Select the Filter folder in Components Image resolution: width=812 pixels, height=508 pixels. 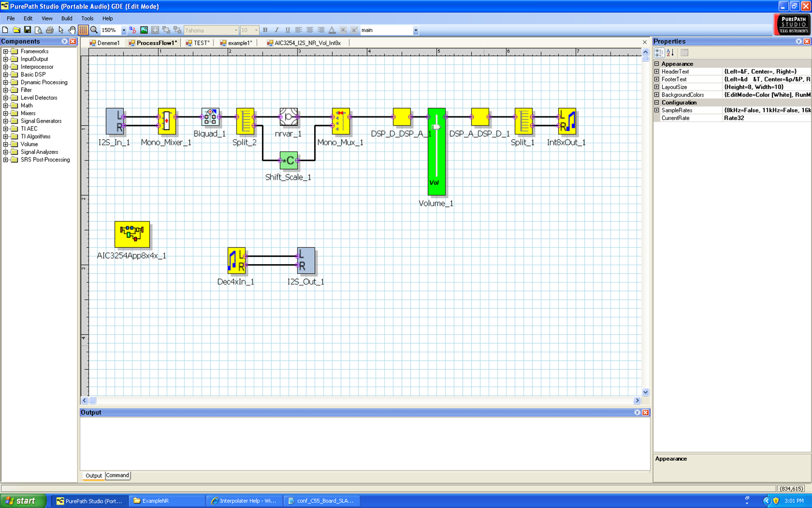[26, 90]
